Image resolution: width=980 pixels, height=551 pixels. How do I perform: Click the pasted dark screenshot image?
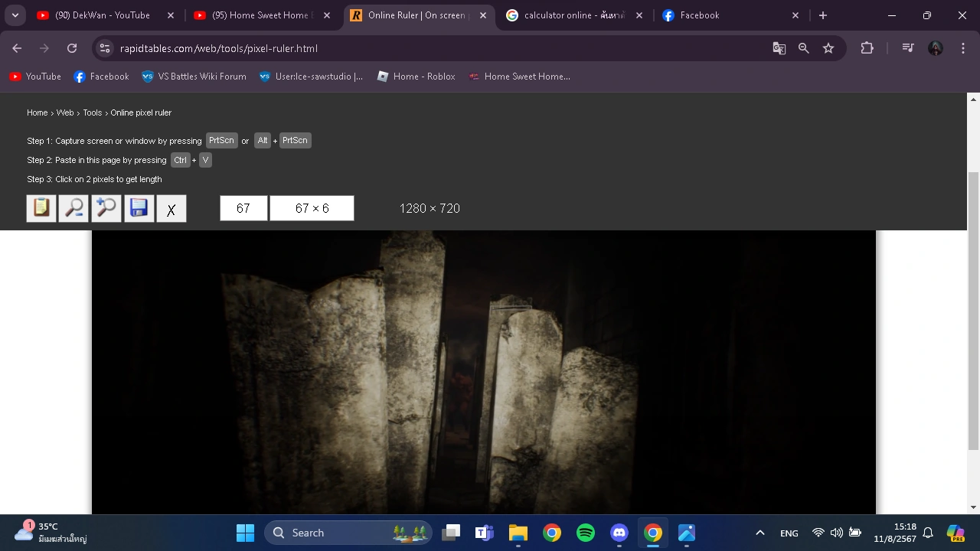point(484,372)
